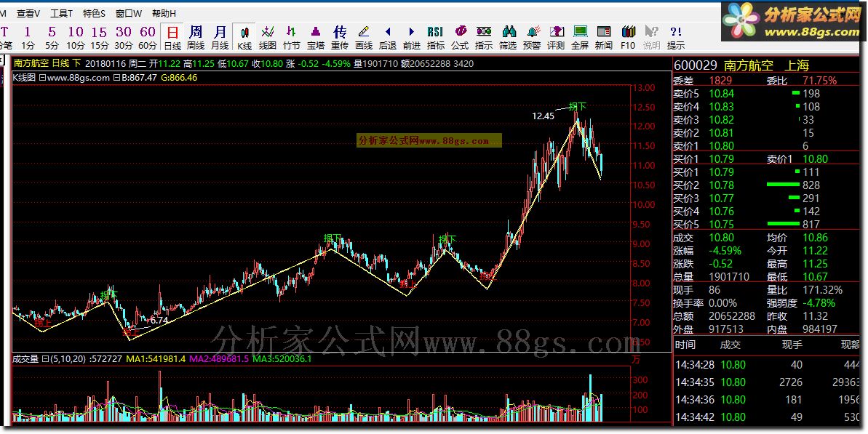Select the 14:34:42 trade tick row
This screenshot has width=868, height=434.
point(768,417)
